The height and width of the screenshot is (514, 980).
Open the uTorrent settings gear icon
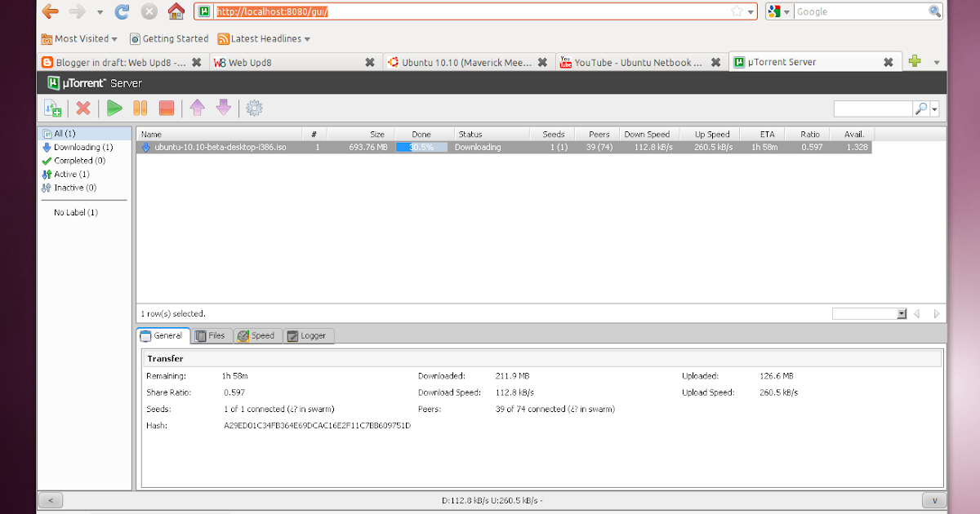point(254,108)
